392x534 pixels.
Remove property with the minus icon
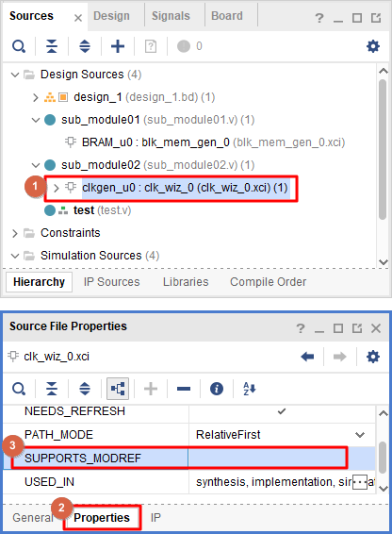coord(184,389)
